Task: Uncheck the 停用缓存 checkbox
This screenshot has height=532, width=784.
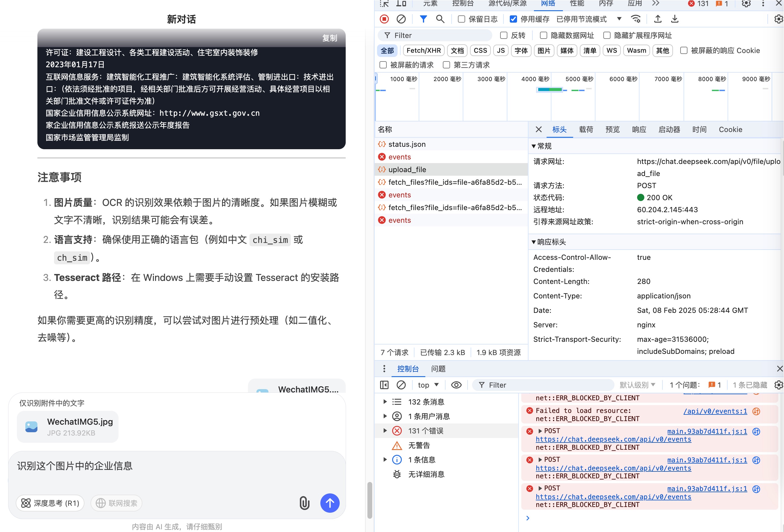Action: (x=513, y=19)
